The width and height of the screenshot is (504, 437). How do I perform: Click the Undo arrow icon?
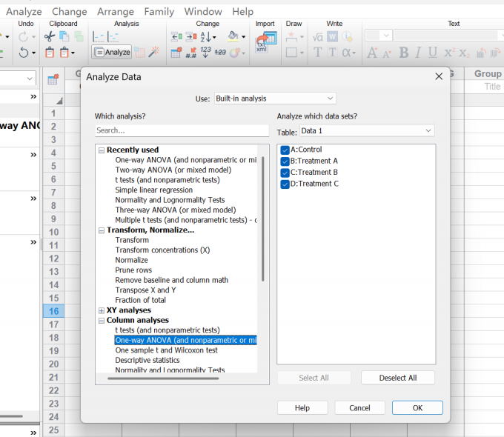tap(24, 53)
